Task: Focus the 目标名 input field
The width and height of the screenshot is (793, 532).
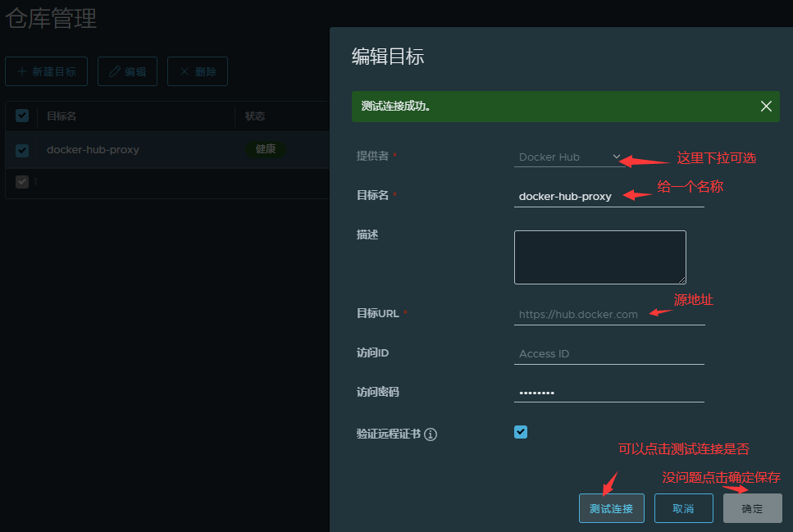Action: point(608,196)
